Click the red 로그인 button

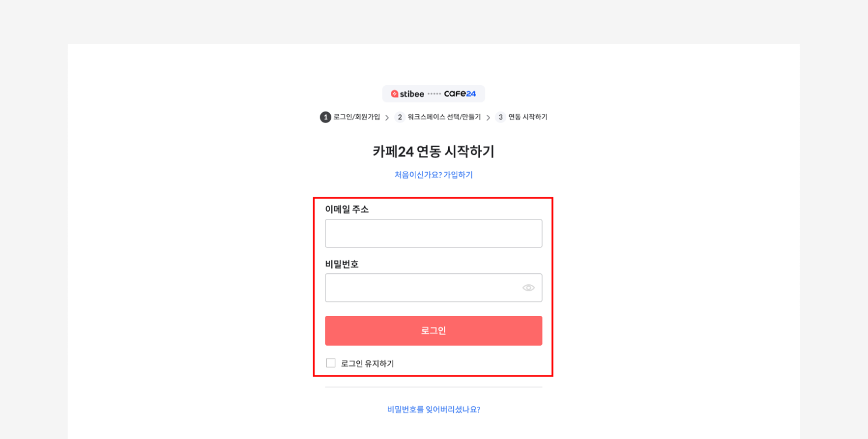point(433,331)
